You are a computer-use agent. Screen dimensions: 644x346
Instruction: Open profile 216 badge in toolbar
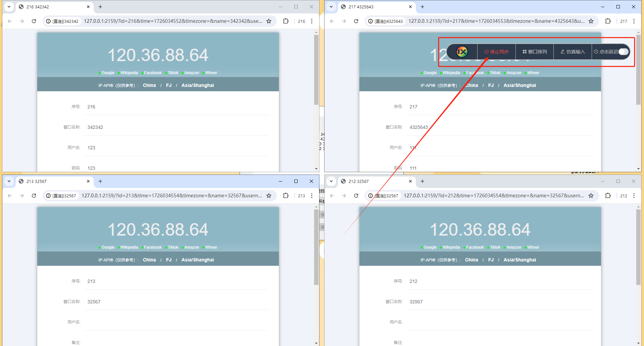pos(301,21)
